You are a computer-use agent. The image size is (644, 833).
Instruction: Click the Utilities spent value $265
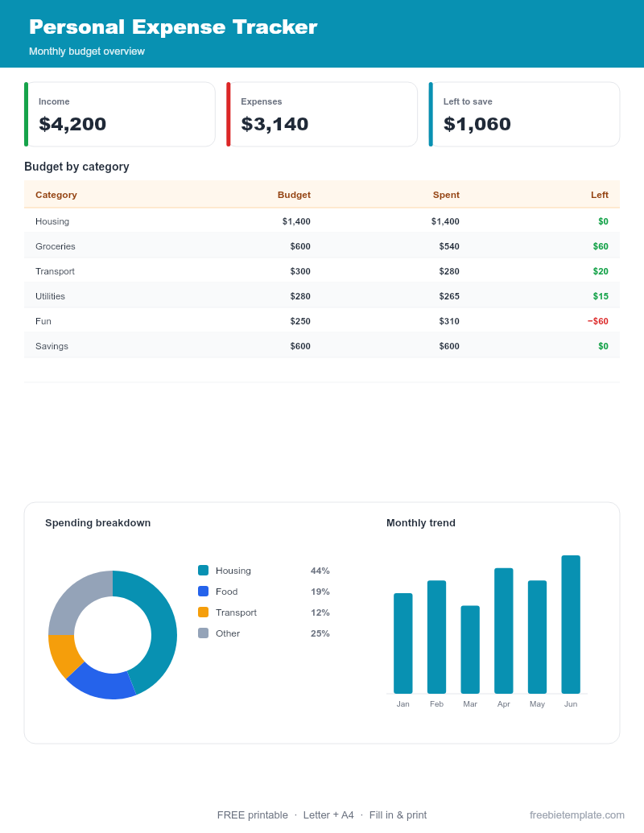pyautogui.click(x=449, y=296)
